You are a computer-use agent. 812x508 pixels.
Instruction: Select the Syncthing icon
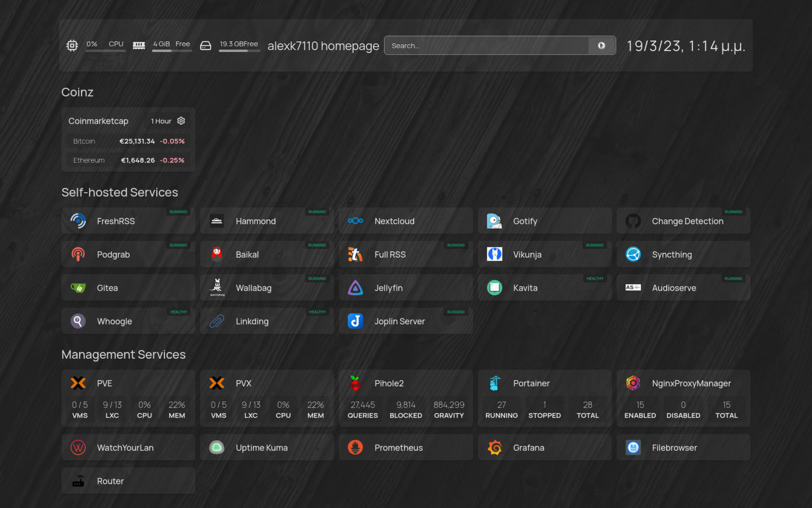pyautogui.click(x=633, y=254)
